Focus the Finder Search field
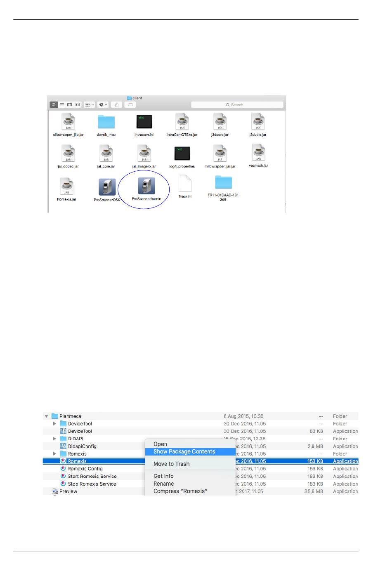Image resolution: width=392 pixels, height=569 pixels. pos(237,105)
